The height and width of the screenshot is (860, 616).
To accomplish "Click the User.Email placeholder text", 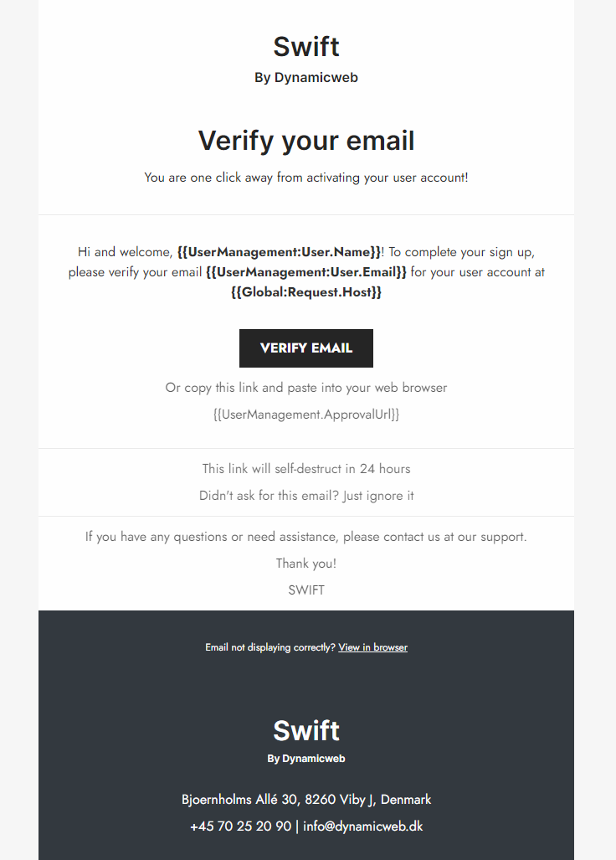I will point(306,272).
